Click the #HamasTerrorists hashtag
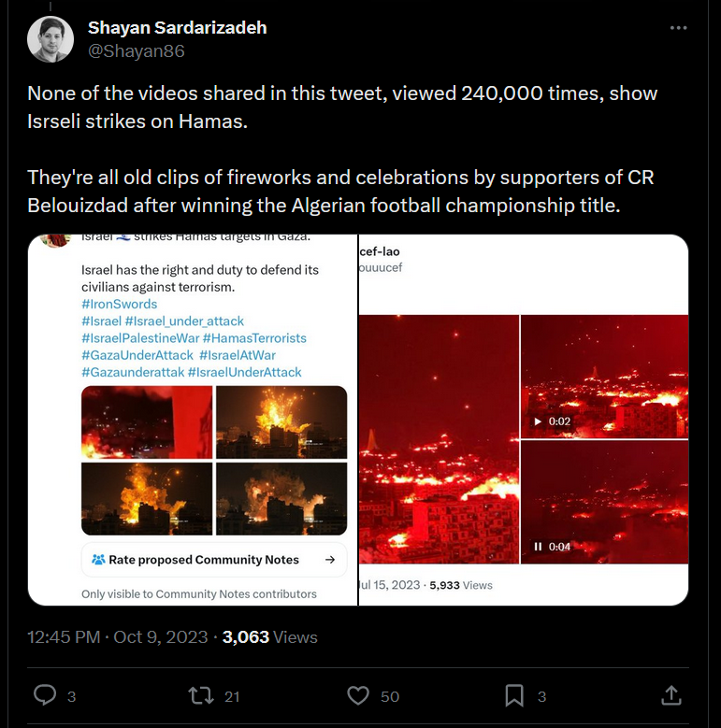Image resolution: width=721 pixels, height=728 pixels. 254,338
